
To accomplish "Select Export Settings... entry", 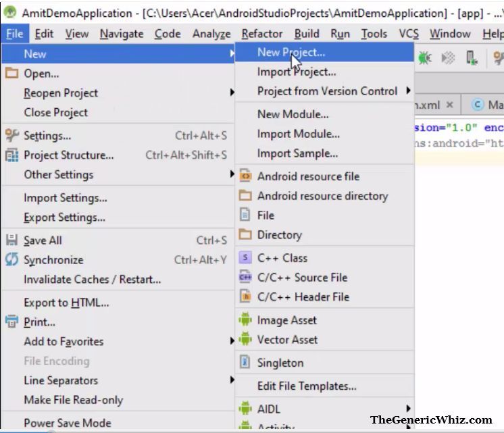I will coord(118,217).
